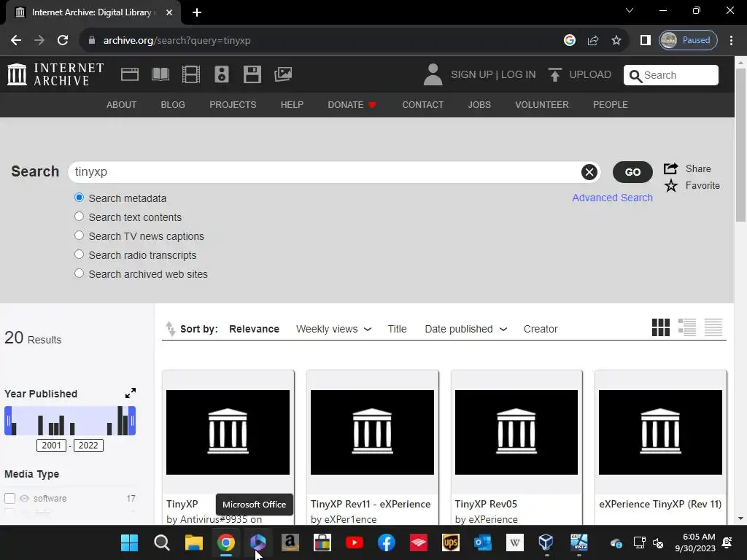
Task: Toggle Chrome side panel
Action: click(x=645, y=41)
